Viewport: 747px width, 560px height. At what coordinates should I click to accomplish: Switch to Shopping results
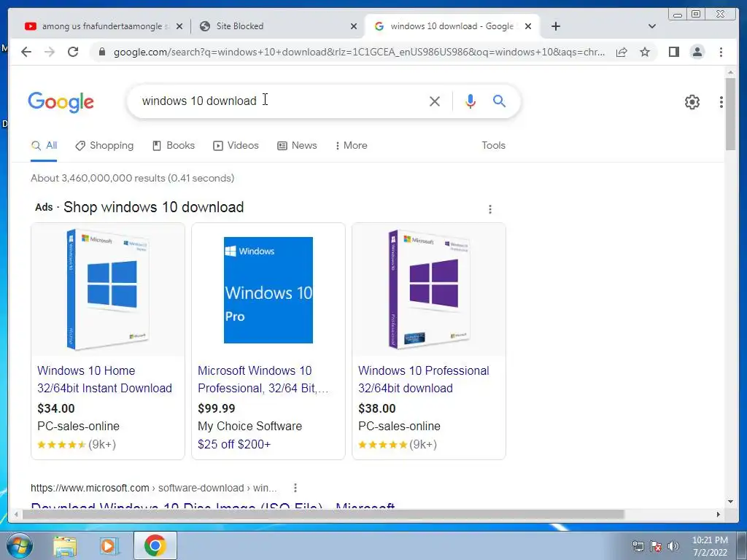(x=104, y=145)
